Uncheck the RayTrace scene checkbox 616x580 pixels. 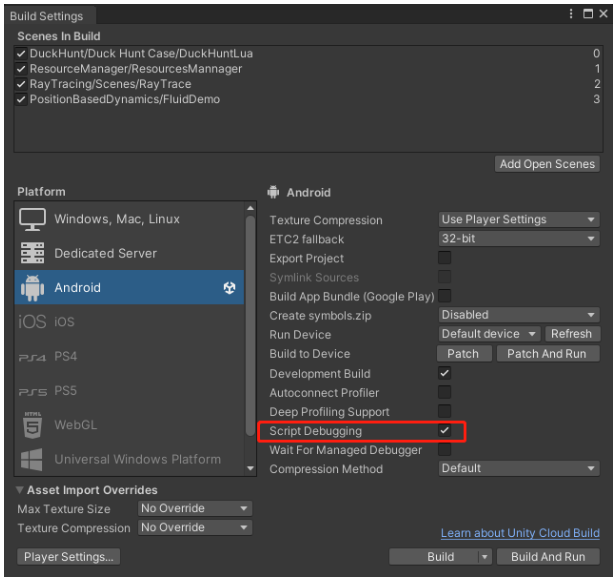(x=21, y=84)
